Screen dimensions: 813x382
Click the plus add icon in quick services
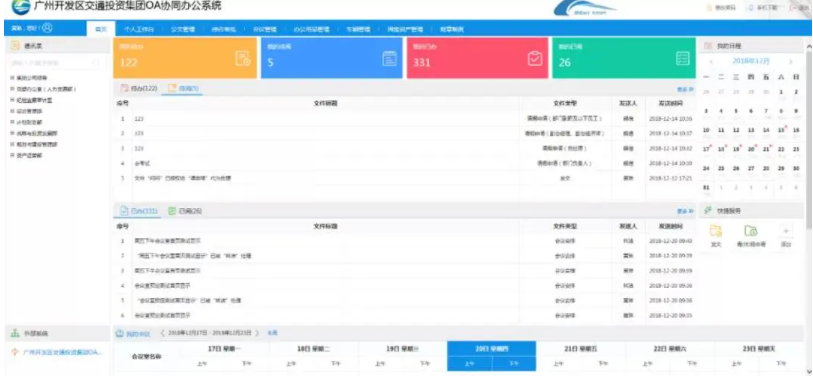(786, 231)
